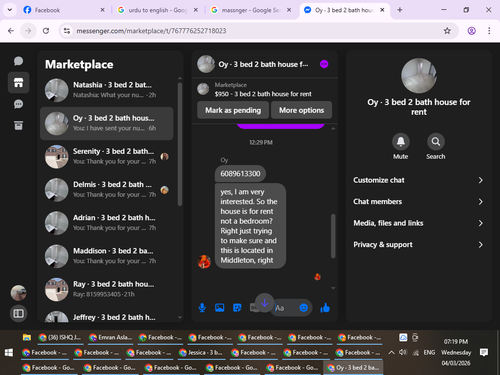Send a thumbs-up like
The image size is (500, 375).
point(325,308)
